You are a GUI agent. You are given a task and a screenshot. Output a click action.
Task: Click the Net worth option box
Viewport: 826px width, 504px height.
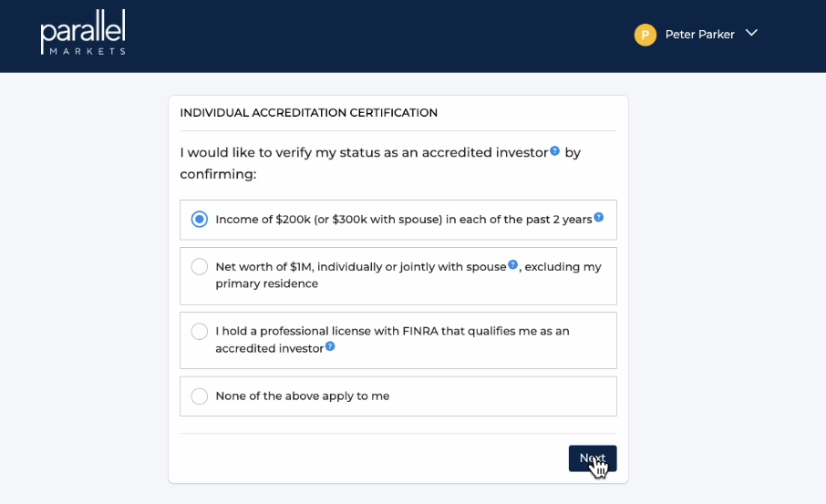click(x=398, y=276)
